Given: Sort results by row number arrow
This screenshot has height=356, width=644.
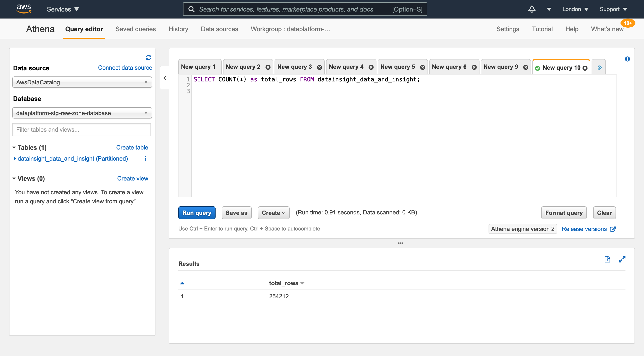Looking at the screenshot, I should [x=182, y=283].
